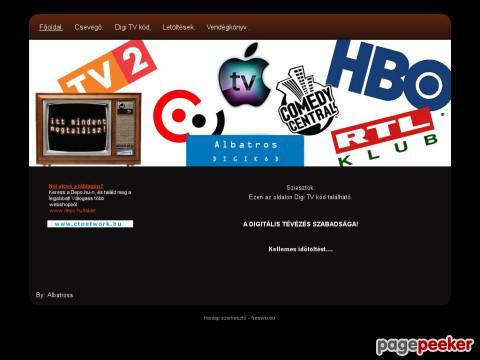Screen dimensions: 480x360
Task: Click the pagepeeker watermark logo
Action: coord(425,345)
